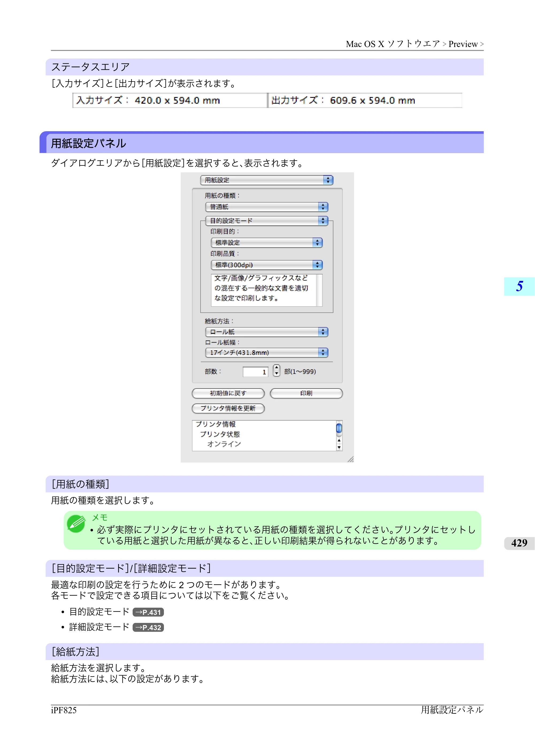This screenshot has height=756, width=535.
Task: Open the 印刷品質 dropdown showing 標準(300dpi)
Action: [x=267, y=265]
